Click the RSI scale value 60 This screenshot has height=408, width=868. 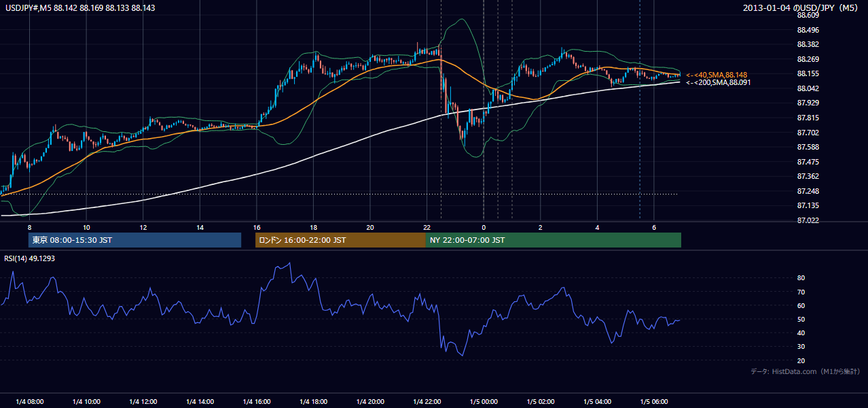[x=801, y=305]
